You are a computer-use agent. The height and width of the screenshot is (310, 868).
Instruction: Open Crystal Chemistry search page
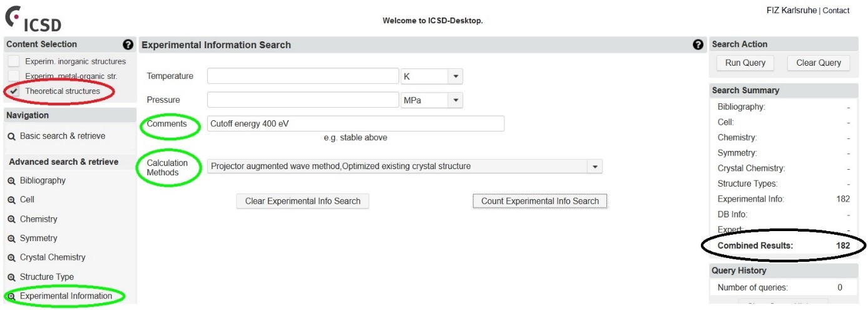click(x=53, y=257)
